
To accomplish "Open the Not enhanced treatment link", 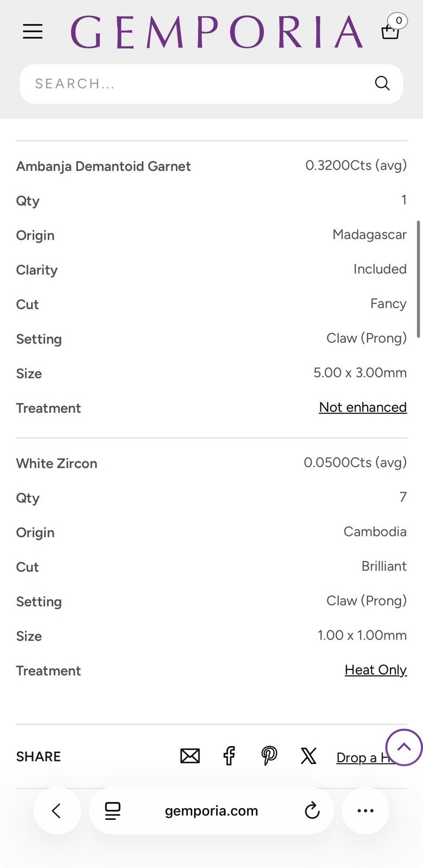I will 363,407.
